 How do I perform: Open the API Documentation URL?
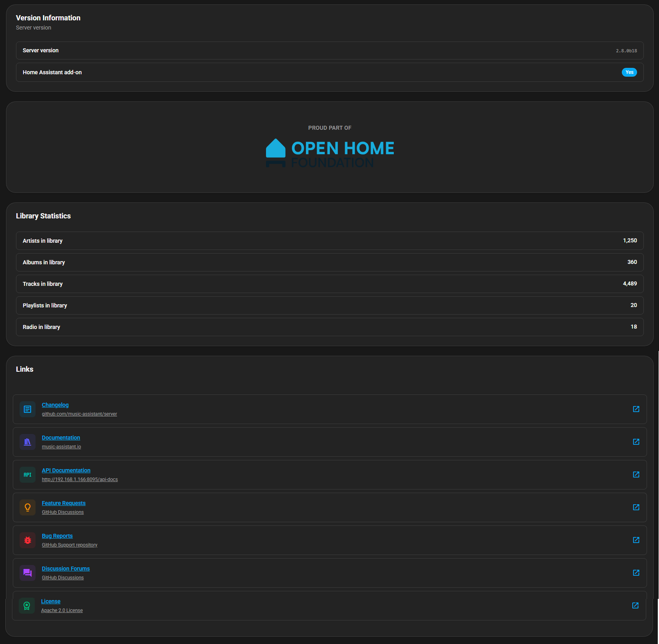point(79,479)
